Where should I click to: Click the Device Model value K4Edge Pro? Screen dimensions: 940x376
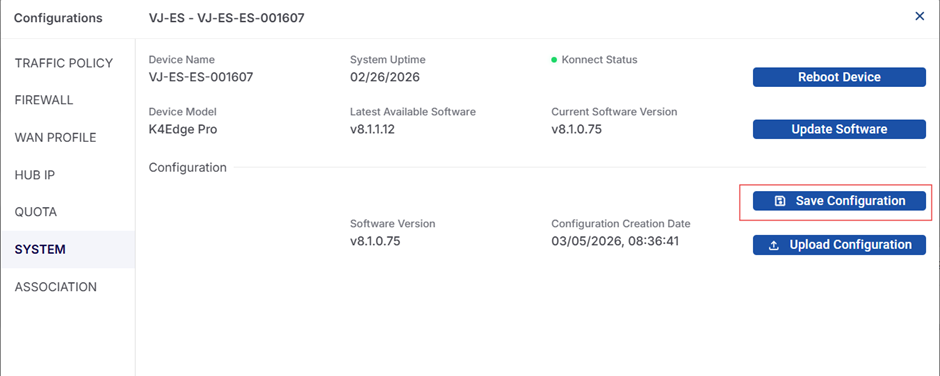pyautogui.click(x=183, y=129)
